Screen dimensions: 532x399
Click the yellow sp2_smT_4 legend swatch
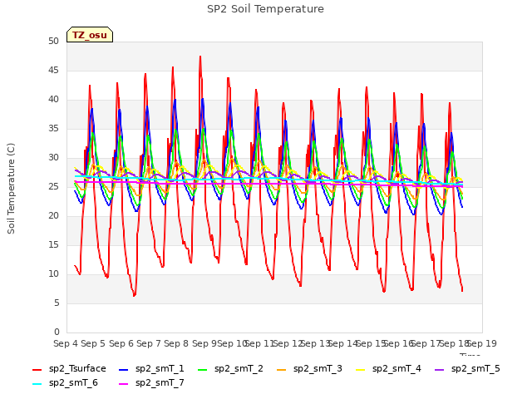360,370
